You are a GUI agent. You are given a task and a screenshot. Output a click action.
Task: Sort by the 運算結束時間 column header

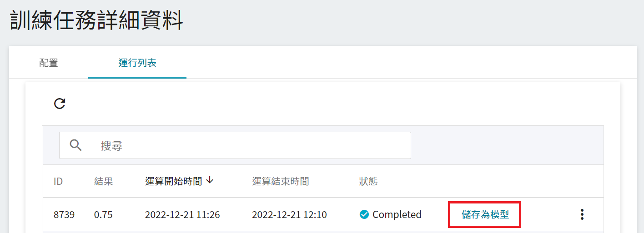[281, 181]
